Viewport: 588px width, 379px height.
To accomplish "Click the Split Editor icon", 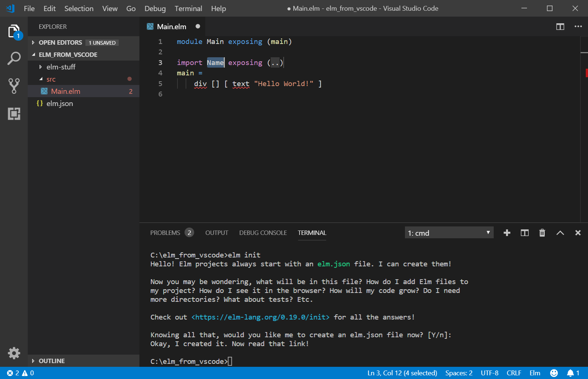I will (560, 27).
